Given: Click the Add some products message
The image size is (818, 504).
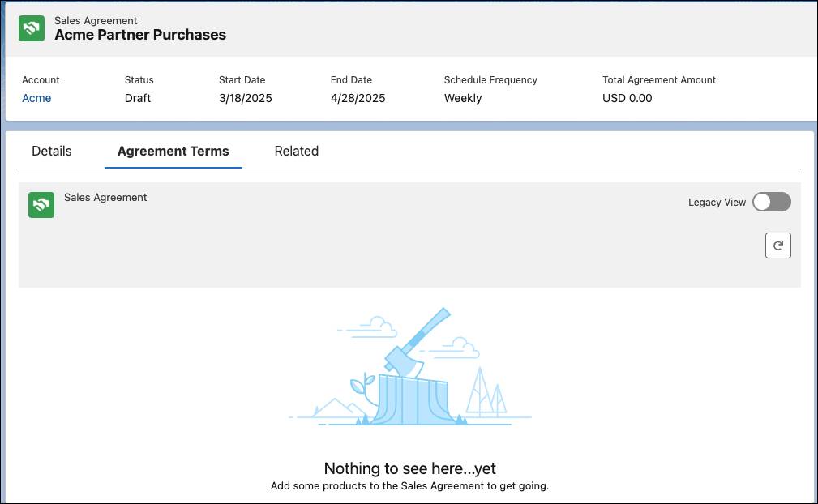Looking at the screenshot, I should click(x=409, y=485).
